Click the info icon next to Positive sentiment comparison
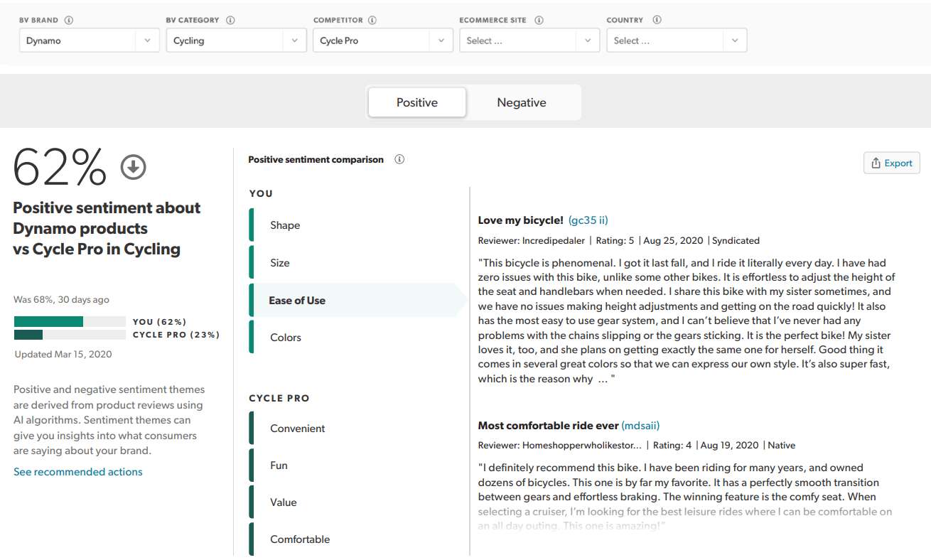 (x=399, y=159)
